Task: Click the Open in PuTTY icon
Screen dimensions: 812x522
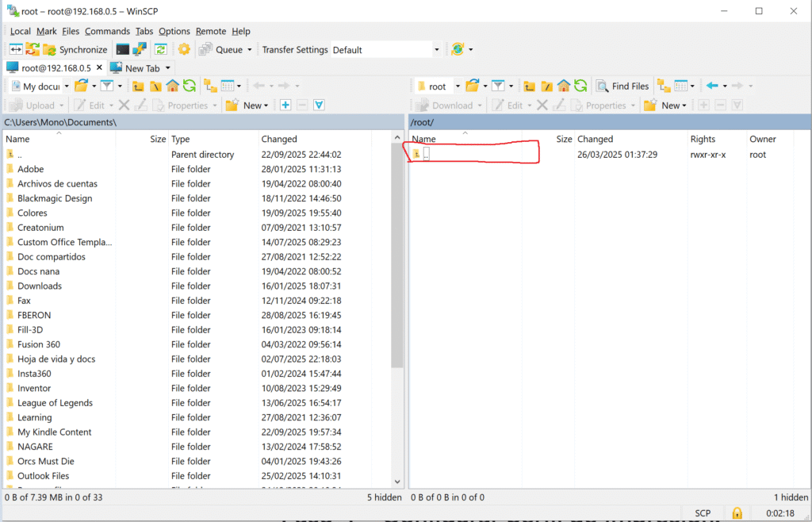Action: coord(140,49)
